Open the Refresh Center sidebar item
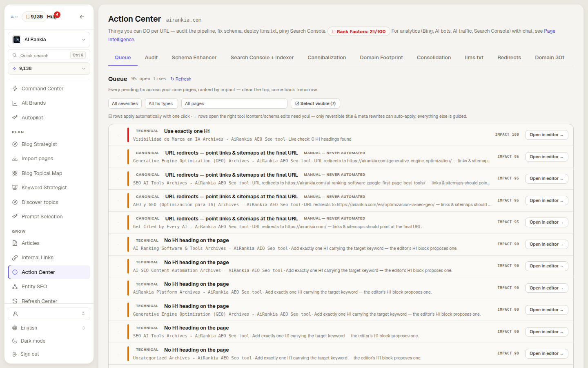Viewport: 588px width, 368px height. (x=49, y=301)
